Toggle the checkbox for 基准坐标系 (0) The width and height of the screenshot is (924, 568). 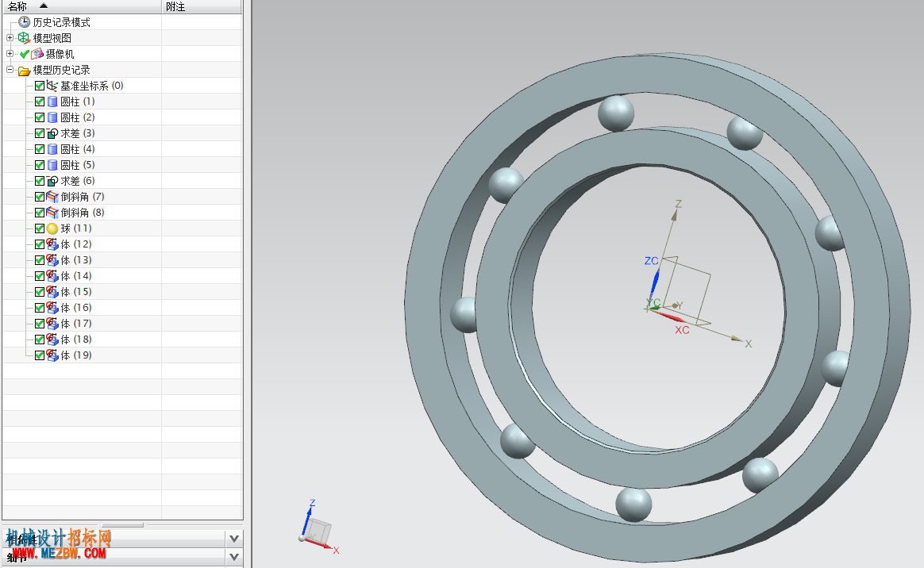click(40, 86)
